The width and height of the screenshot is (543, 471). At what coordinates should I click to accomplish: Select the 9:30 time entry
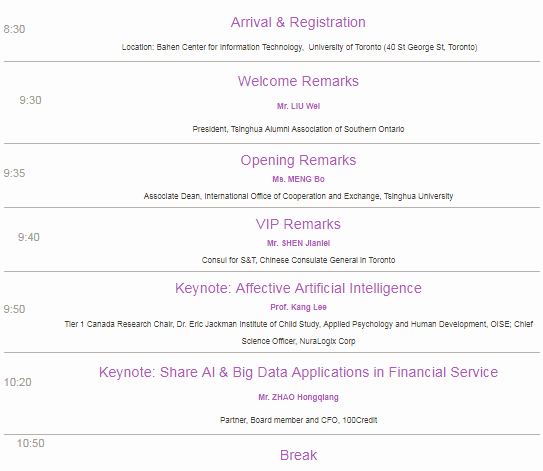tap(30, 100)
